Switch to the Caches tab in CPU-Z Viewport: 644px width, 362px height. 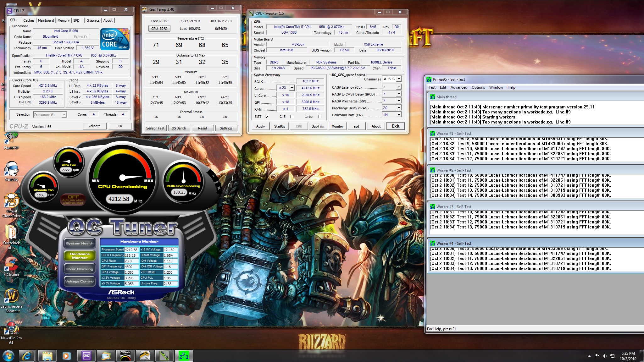29,20
